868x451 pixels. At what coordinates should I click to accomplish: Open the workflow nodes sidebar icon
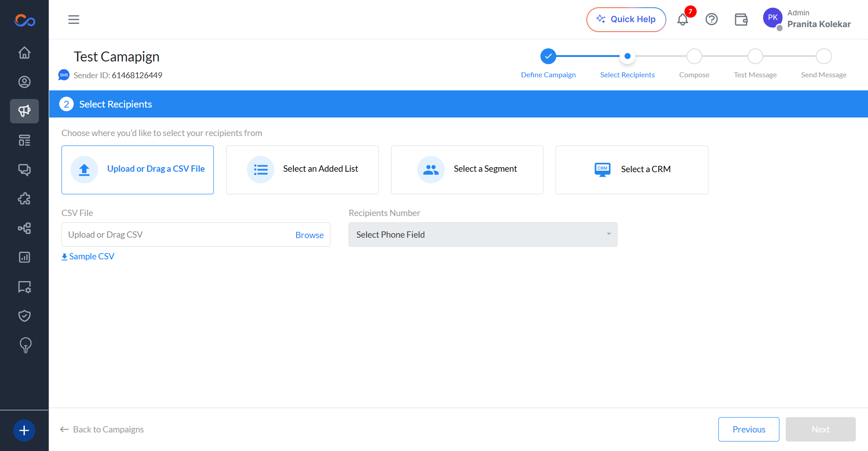[x=24, y=228]
